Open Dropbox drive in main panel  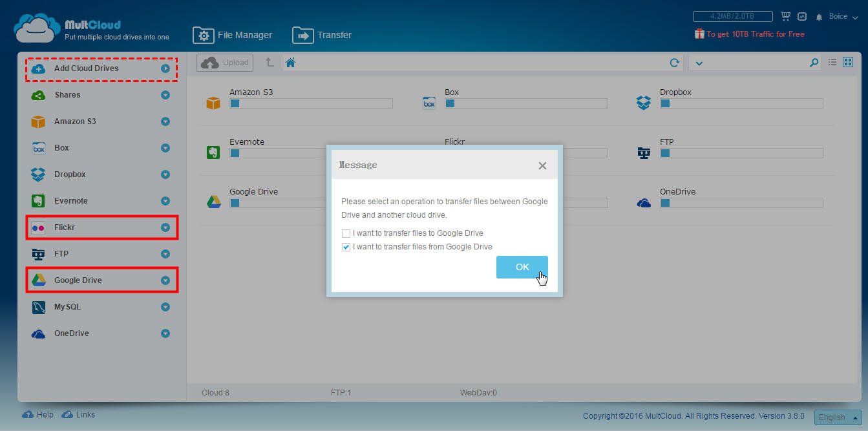tap(644, 103)
